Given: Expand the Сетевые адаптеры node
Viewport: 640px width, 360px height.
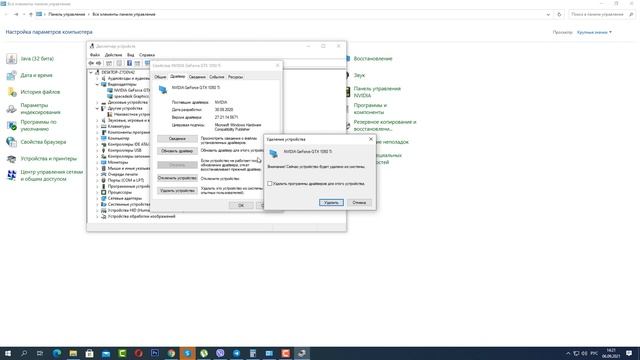Looking at the screenshot, I should [97, 198].
